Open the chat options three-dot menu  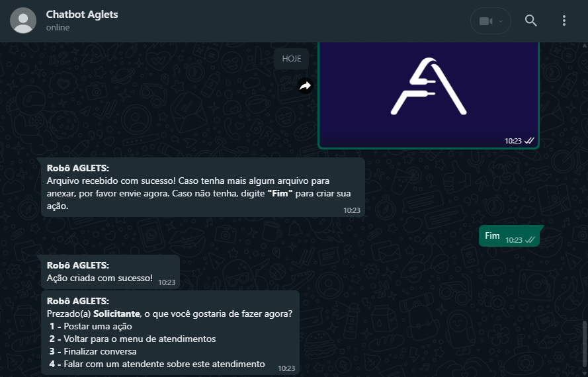pyautogui.click(x=564, y=21)
